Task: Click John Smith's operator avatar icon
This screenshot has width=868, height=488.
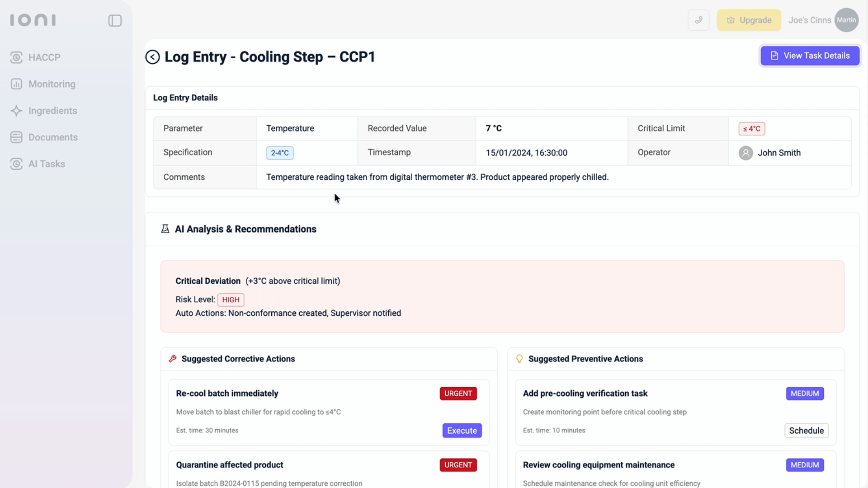Action: coord(745,153)
